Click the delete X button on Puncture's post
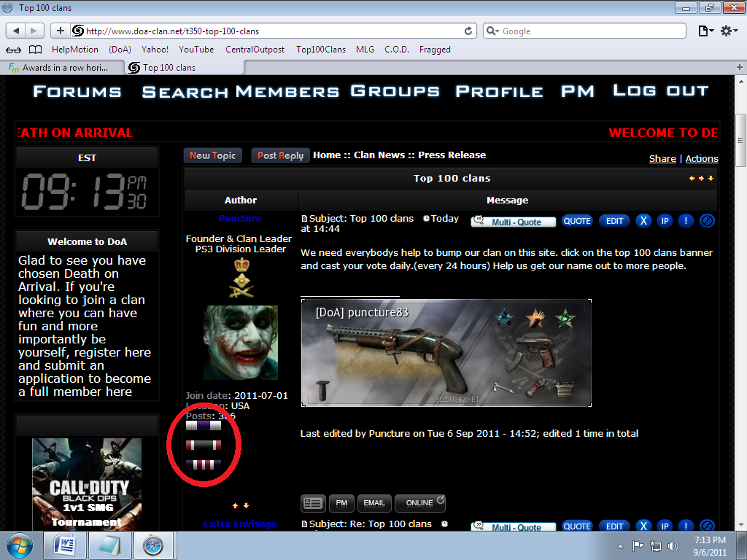 [x=643, y=221]
